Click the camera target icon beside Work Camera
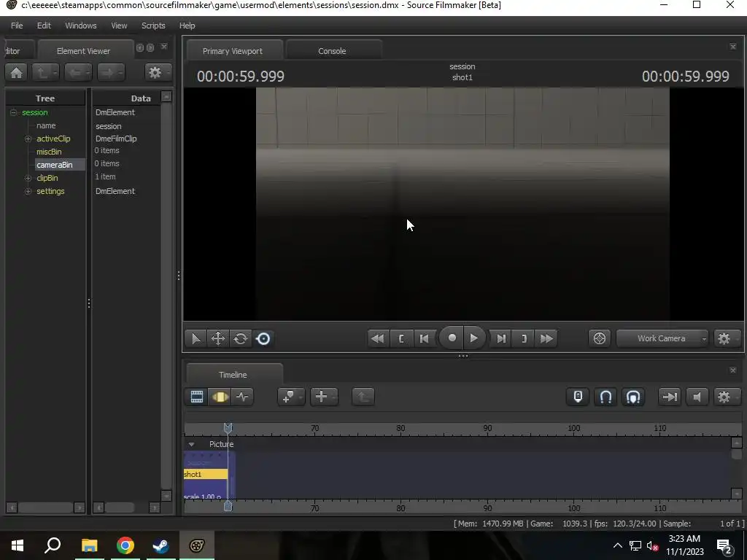This screenshot has height=560, width=747. [x=600, y=338]
